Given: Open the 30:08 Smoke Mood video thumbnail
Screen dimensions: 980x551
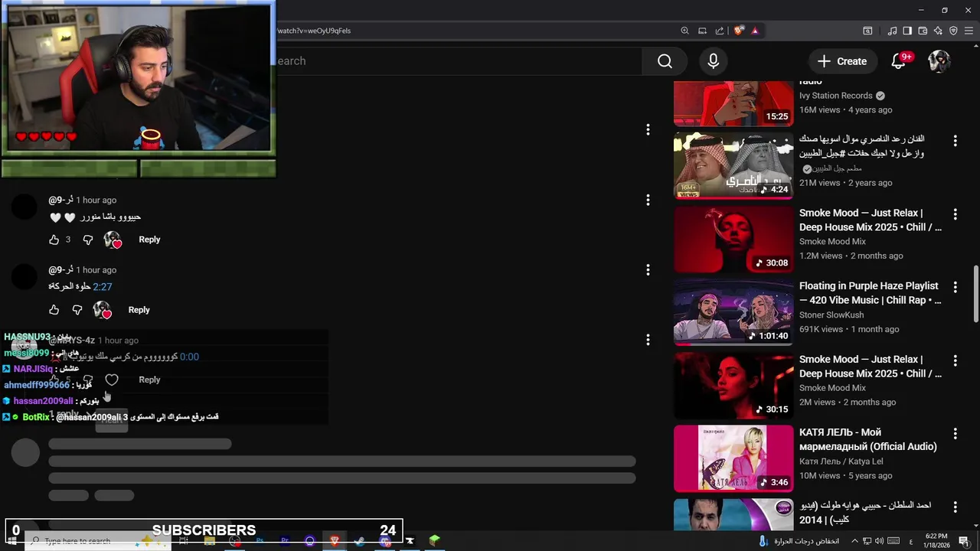Looking at the screenshot, I should tap(733, 239).
